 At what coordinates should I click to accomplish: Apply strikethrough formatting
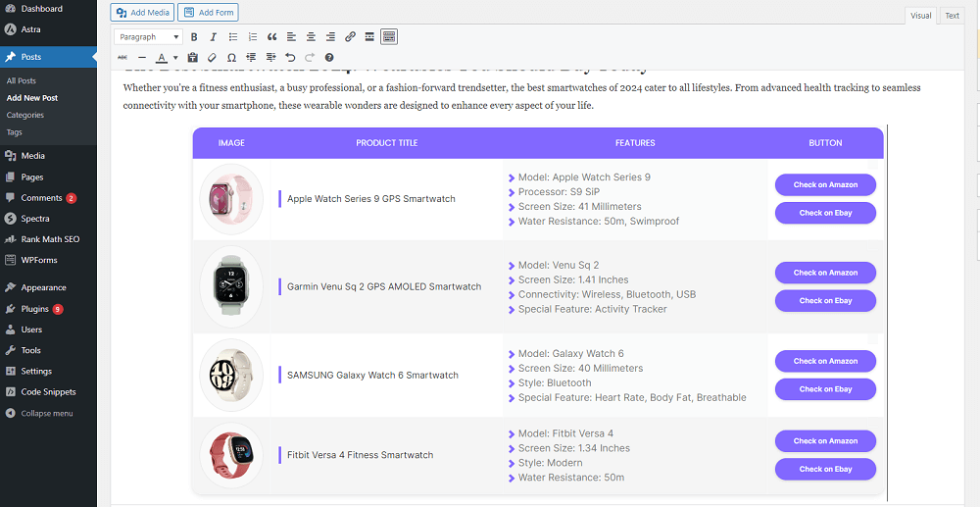[x=122, y=58]
